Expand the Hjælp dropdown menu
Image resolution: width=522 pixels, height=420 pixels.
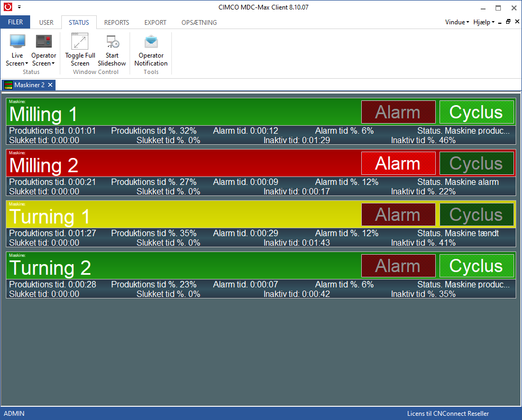tap(484, 22)
